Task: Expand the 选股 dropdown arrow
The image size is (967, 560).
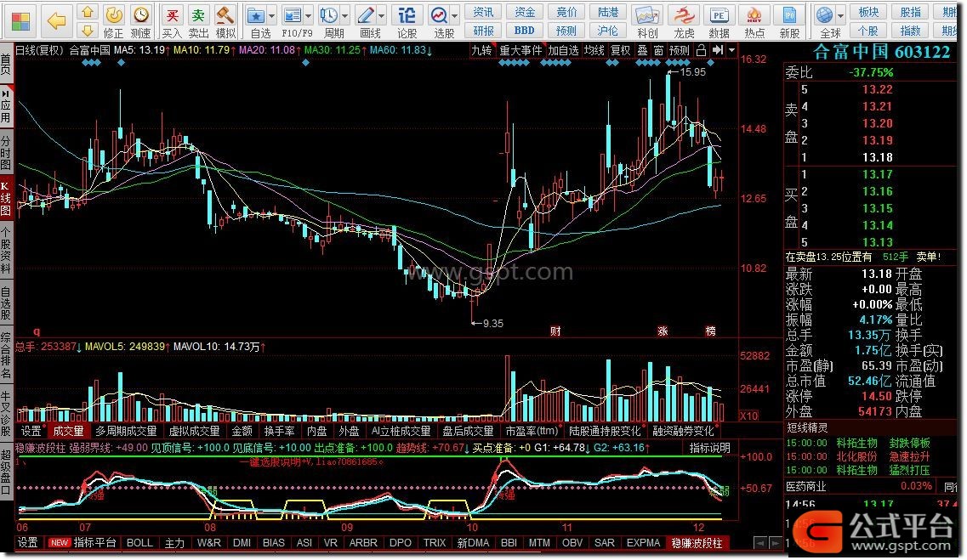Action: click(454, 16)
